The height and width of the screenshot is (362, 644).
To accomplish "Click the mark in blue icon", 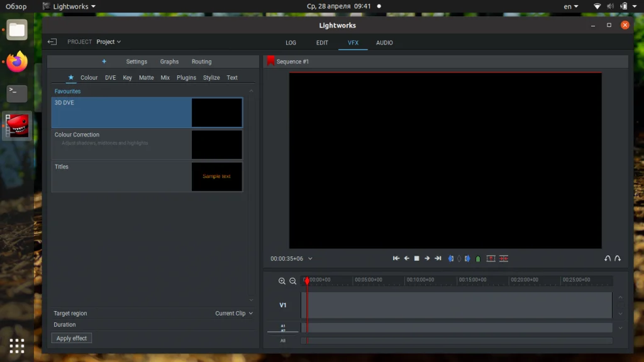I will [450, 258].
